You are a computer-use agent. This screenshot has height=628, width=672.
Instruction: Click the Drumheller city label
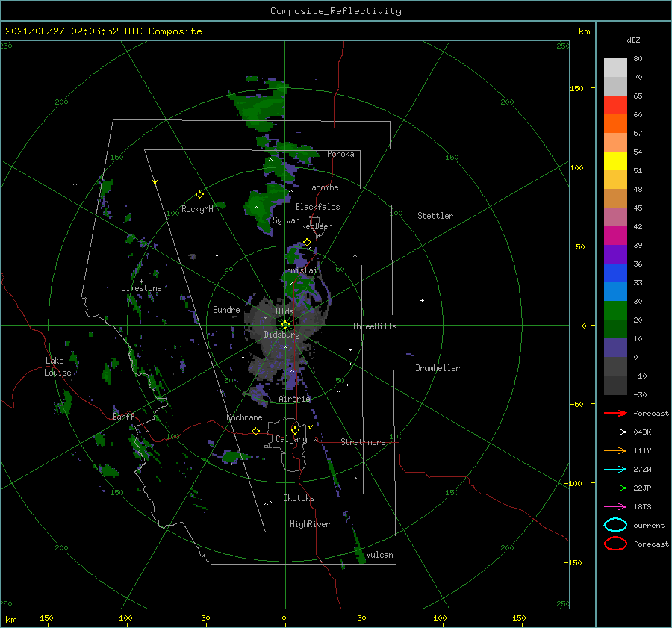[x=438, y=368]
